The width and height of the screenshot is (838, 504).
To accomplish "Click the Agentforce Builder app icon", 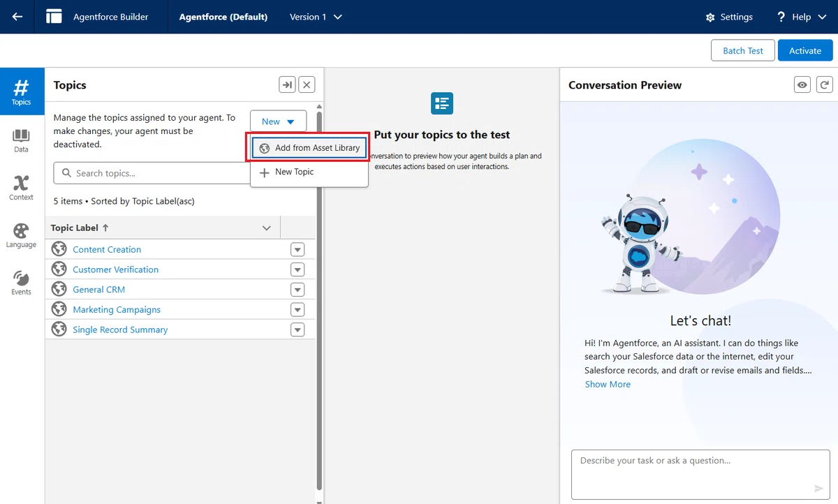I will coord(54,17).
